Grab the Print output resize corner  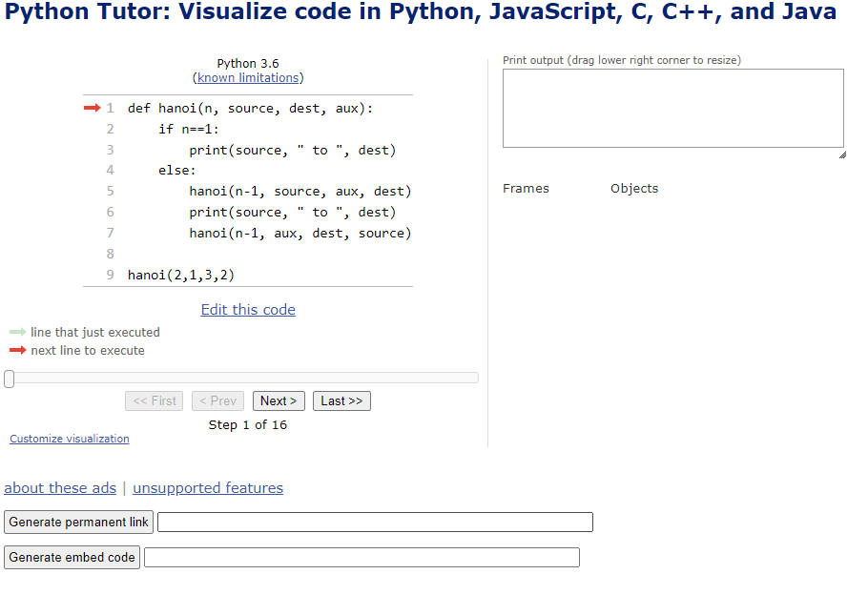(x=842, y=155)
